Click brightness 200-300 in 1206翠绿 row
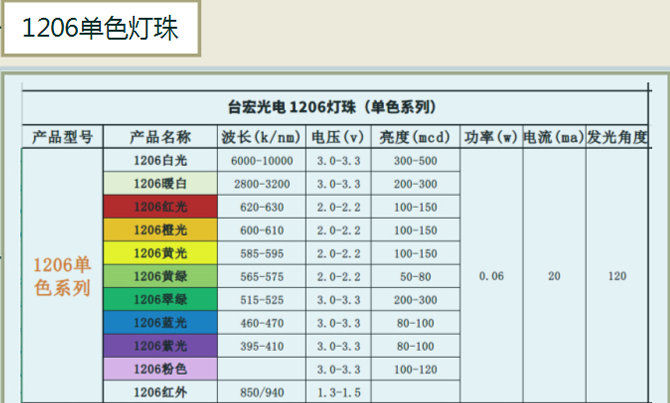670x403 pixels. (x=415, y=299)
